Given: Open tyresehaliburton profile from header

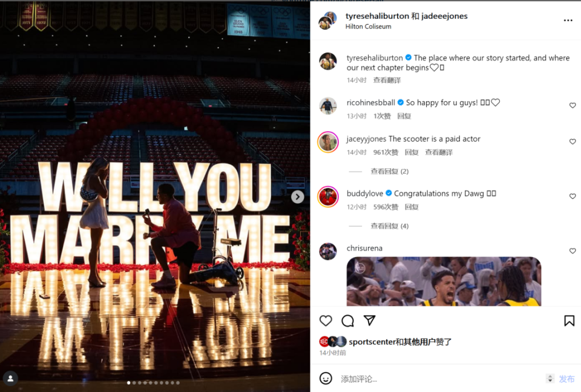Looking at the screenshot, I should [x=377, y=16].
